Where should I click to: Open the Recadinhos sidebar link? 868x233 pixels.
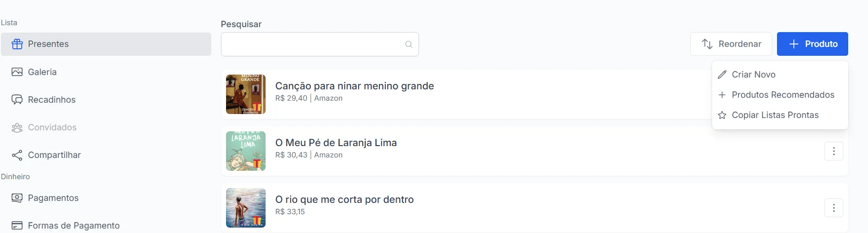pos(51,100)
